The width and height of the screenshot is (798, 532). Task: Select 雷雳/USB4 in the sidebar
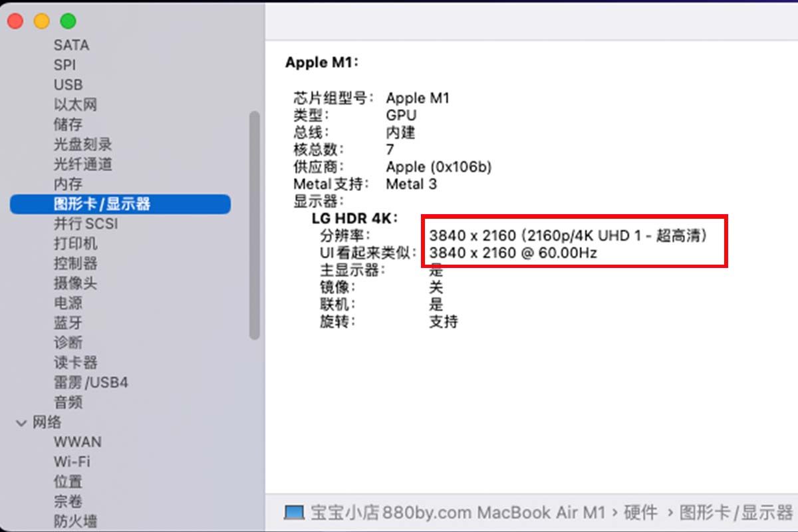91,382
